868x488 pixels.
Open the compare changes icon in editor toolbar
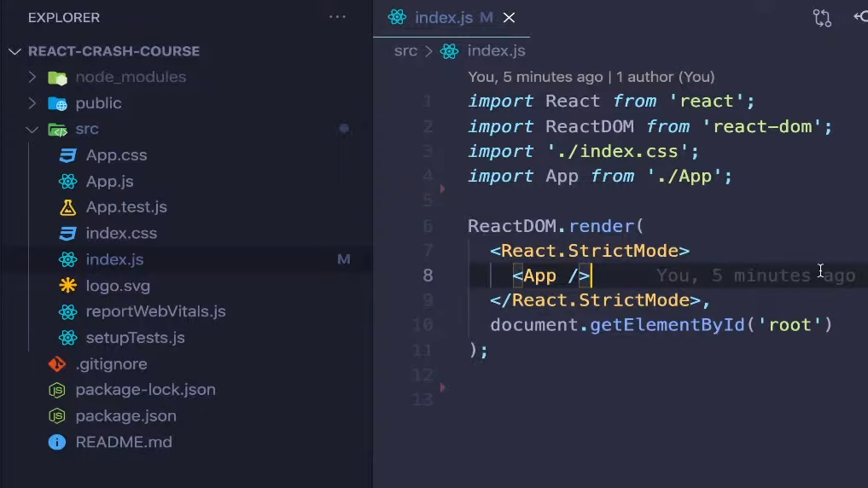[x=822, y=18]
